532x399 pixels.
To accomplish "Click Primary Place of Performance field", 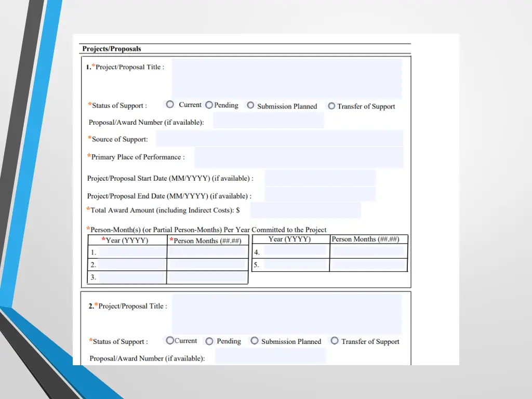I will pyautogui.click(x=299, y=157).
